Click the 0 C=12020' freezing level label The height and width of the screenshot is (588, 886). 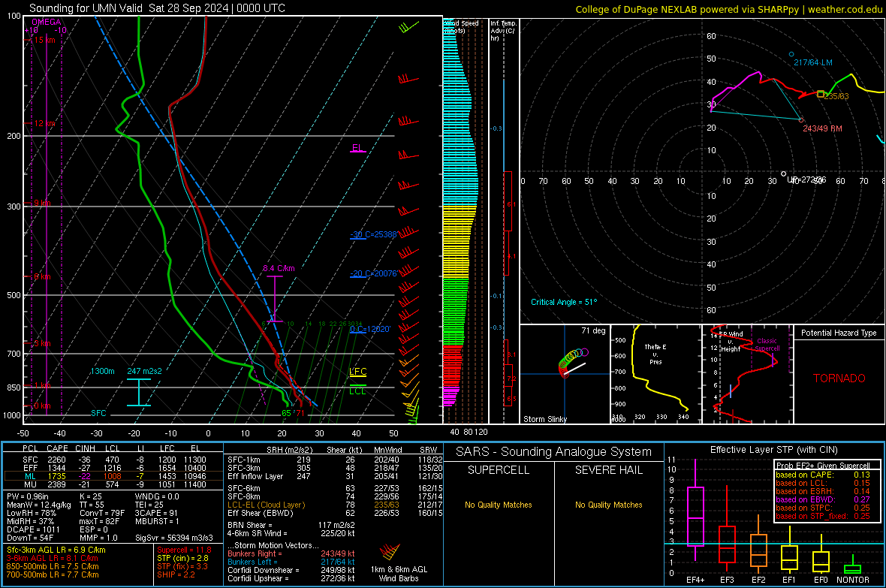(x=370, y=329)
